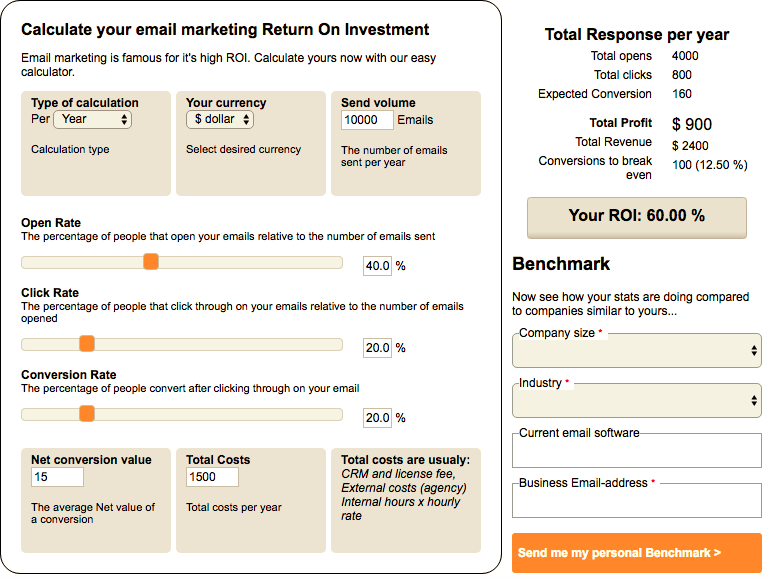Image resolution: width=767 pixels, height=578 pixels.
Task: Click the Send volume input field
Action: click(x=367, y=120)
